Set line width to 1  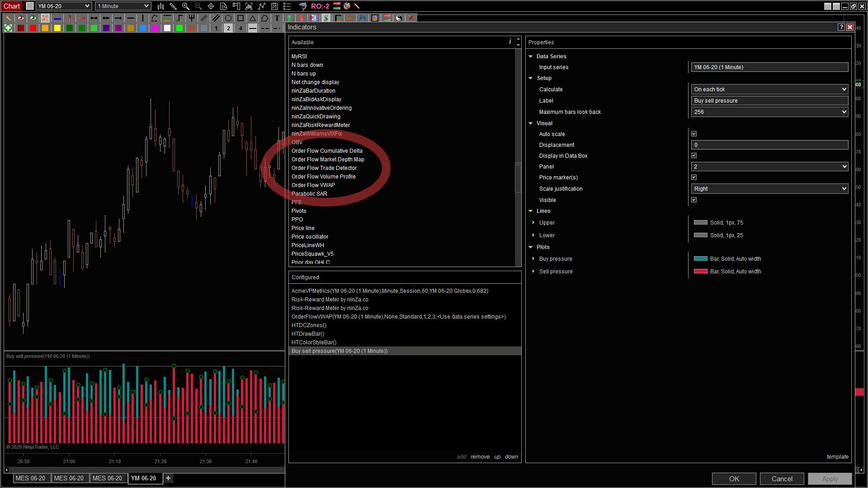tap(217, 28)
